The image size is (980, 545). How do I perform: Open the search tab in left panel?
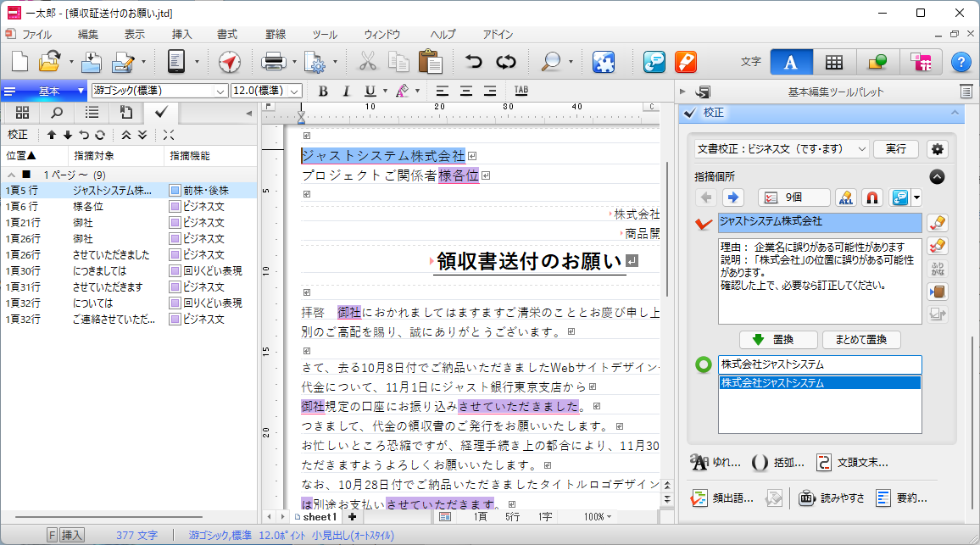point(57,113)
